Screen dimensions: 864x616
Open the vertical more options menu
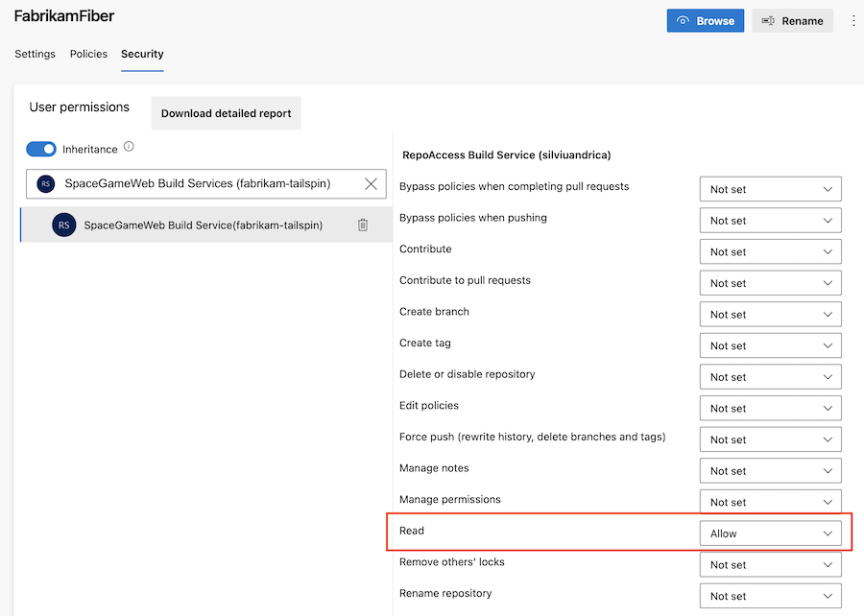pyautogui.click(x=853, y=20)
